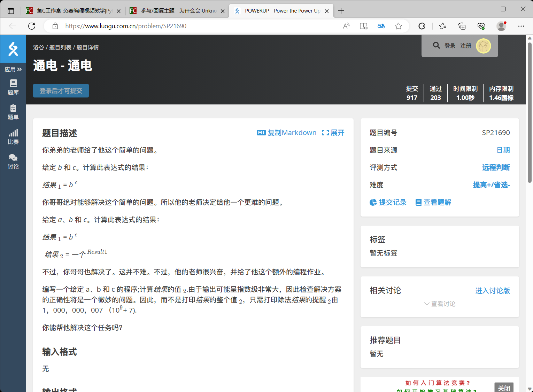The height and width of the screenshot is (392, 533).
Task: Click the address bar URL
Action: (x=126, y=26)
